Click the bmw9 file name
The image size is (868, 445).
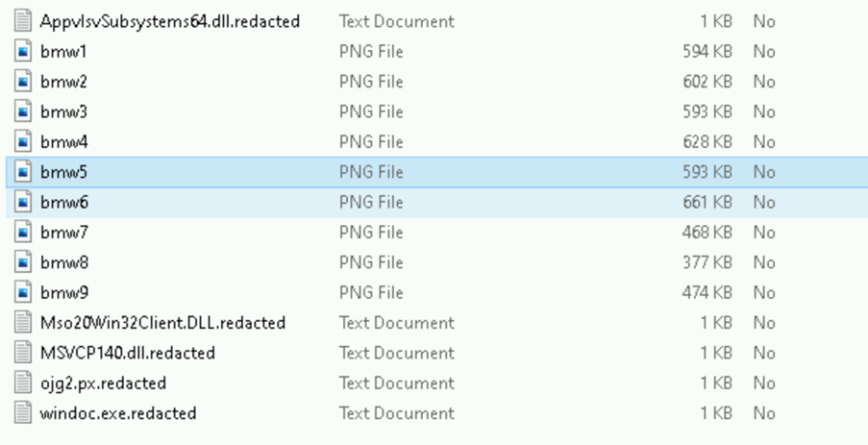click(x=64, y=293)
